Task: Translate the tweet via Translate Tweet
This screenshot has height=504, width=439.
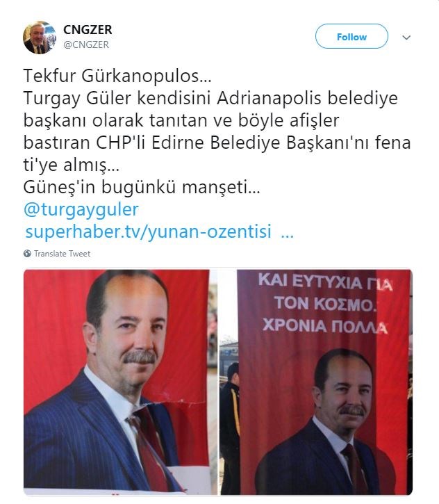Action: (x=62, y=254)
